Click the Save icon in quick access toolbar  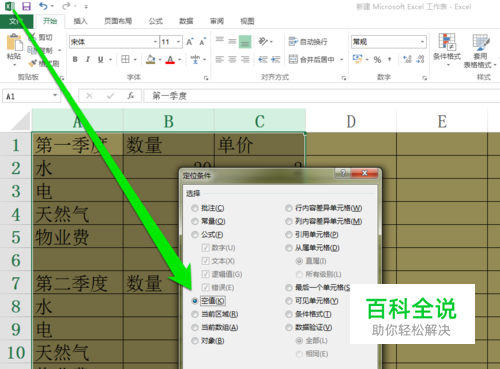[26, 6]
